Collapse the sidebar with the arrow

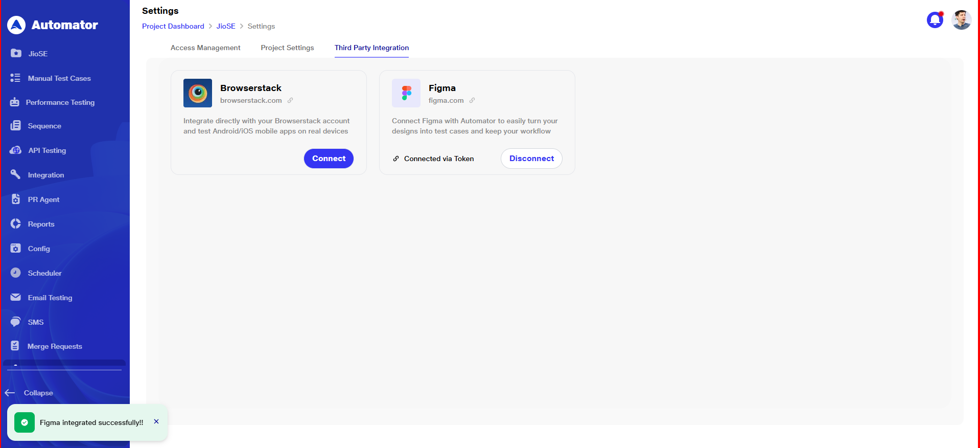tap(10, 393)
